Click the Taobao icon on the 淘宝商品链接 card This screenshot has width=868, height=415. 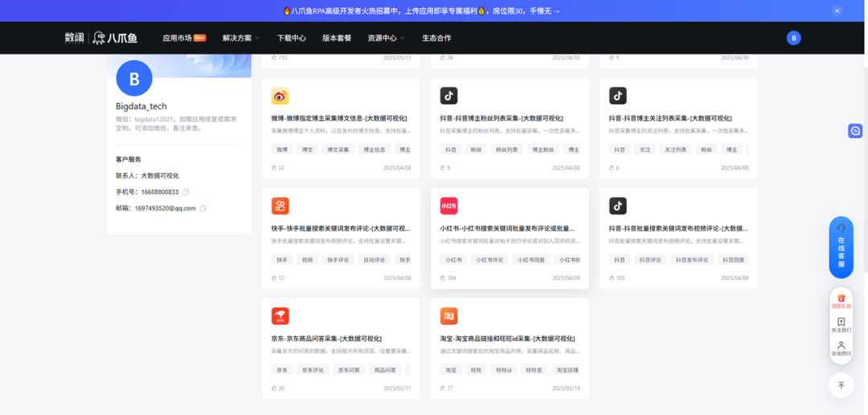449,316
